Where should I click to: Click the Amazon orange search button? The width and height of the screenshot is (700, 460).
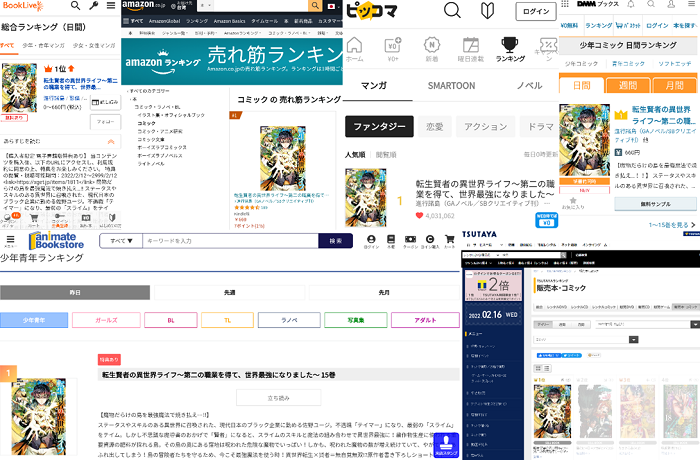click(315, 5)
